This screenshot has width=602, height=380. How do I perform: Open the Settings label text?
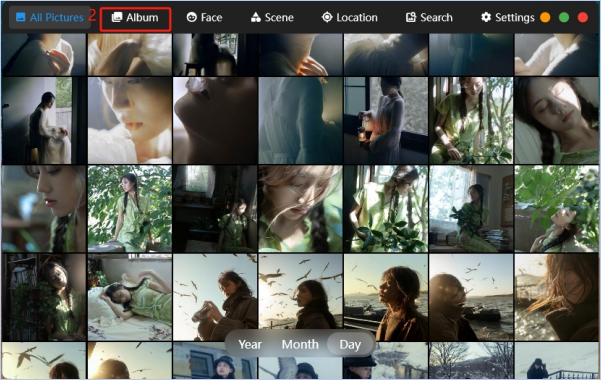(515, 18)
